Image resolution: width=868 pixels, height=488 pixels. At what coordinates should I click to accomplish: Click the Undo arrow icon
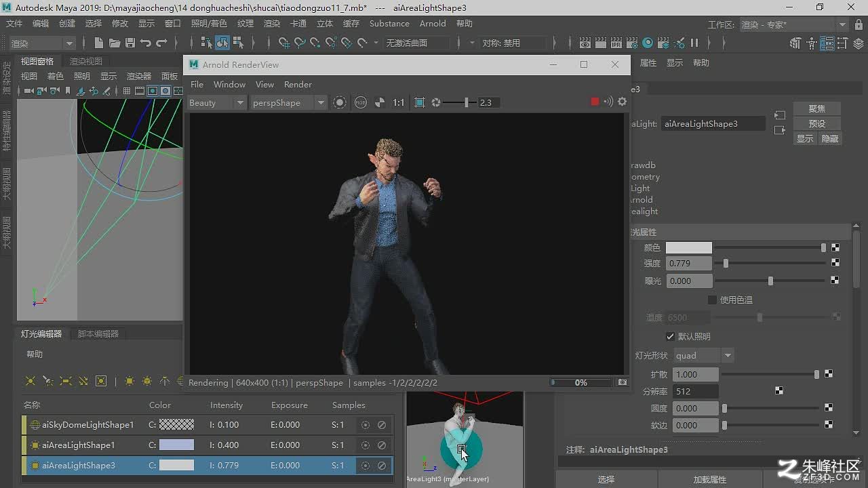[146, 43]
